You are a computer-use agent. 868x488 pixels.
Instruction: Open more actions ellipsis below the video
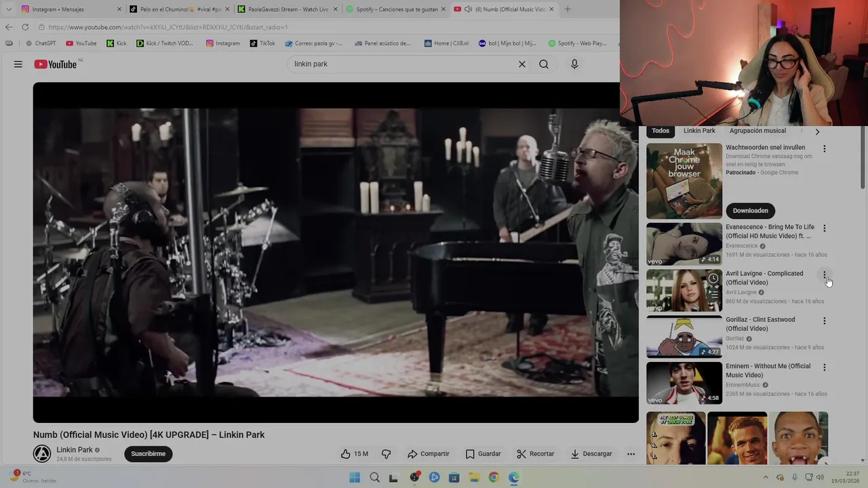pos(631,454)
